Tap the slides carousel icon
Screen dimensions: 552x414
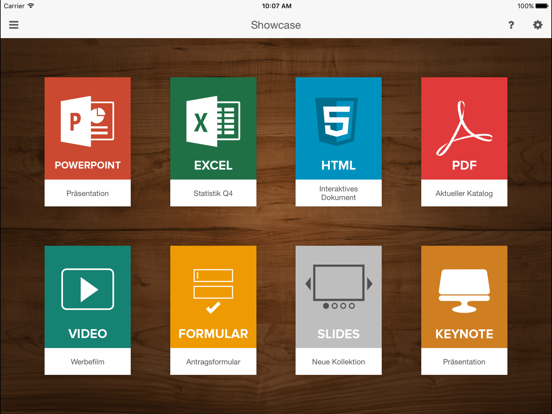pyautogui.click(x=339, y=287)
